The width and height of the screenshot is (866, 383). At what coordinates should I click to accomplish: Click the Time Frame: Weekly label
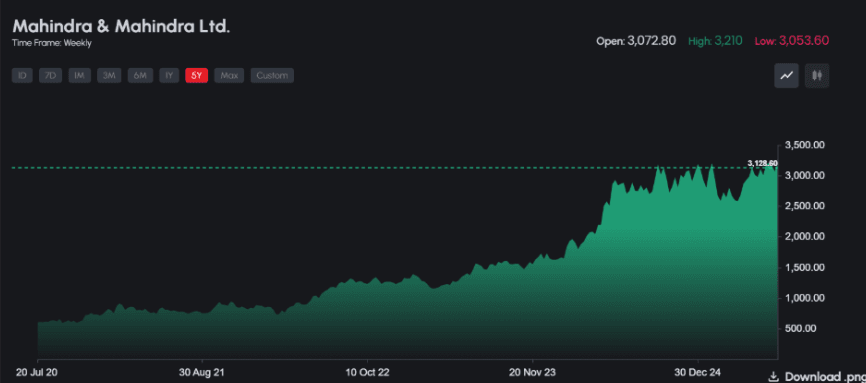pyautogui.click(x=52, y=43)
